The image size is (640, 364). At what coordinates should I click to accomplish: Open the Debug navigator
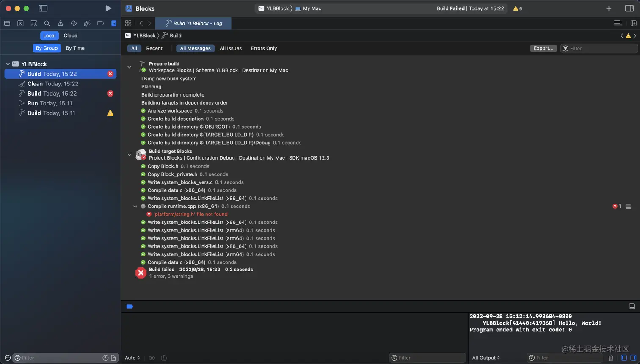click(x=87, y=23)
